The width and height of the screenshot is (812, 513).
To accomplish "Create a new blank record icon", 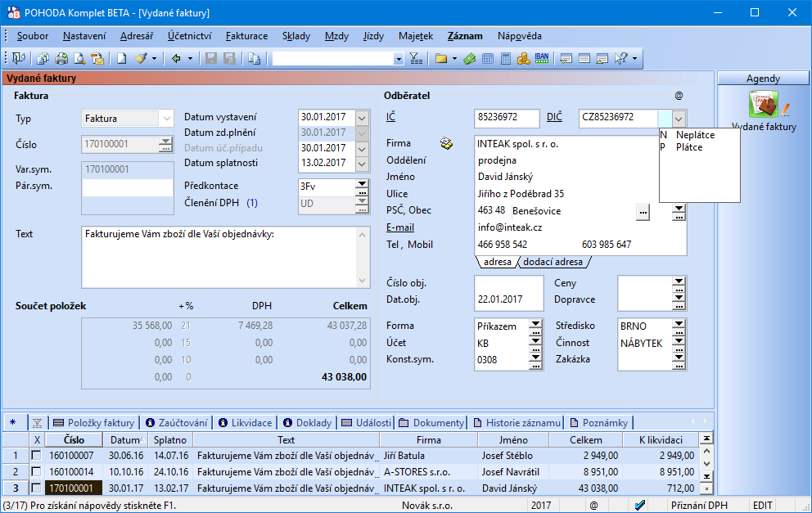I will [x=122, y=58].
